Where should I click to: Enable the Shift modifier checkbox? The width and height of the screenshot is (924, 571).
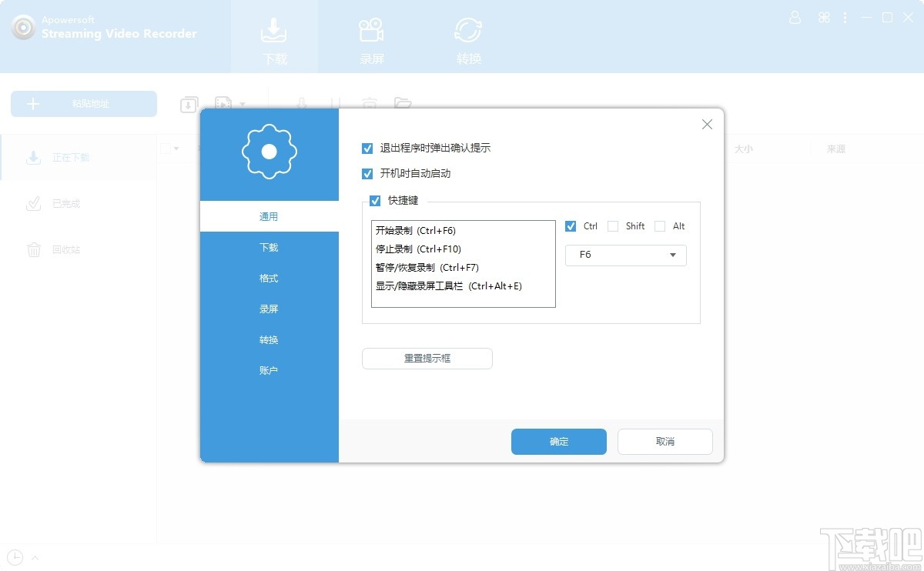tap(613, 226)
